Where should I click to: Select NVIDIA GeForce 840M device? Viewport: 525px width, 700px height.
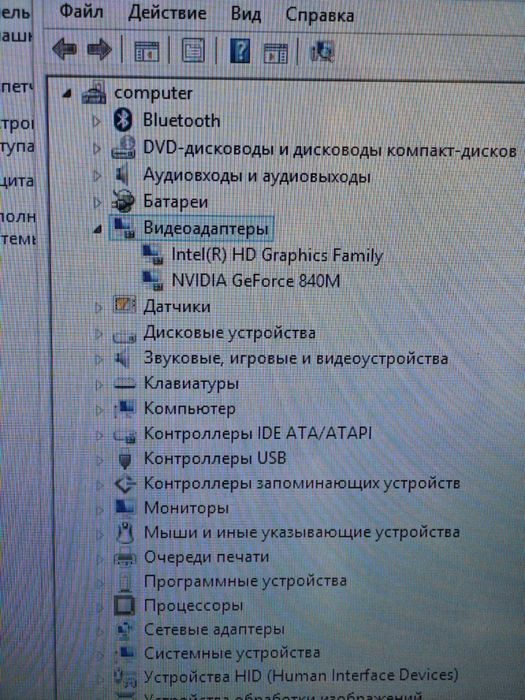(256, 281)
